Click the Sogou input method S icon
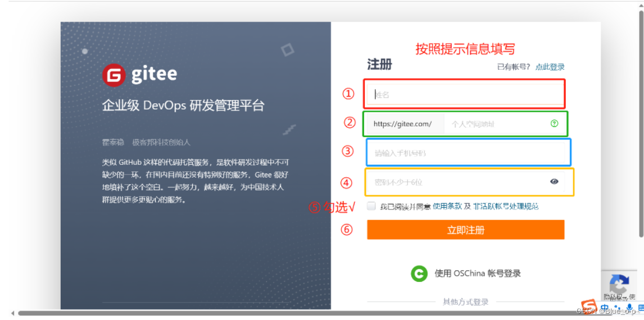The image size is (644, 320). [589, 307]
